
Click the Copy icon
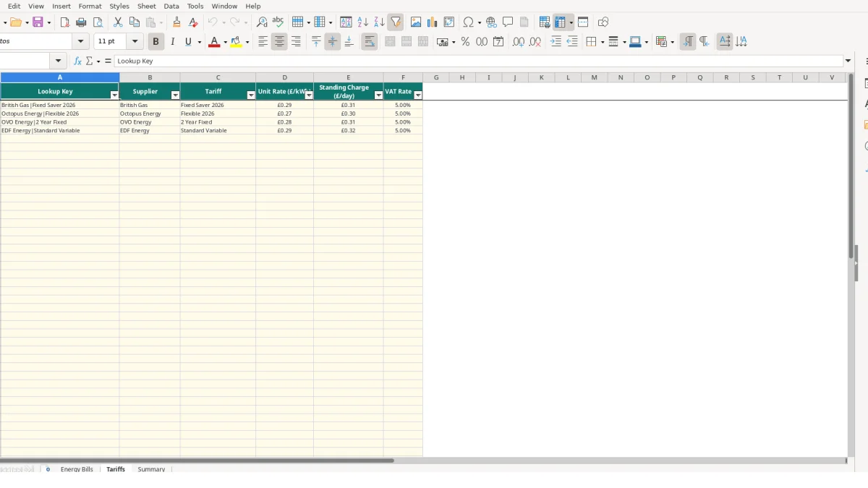pos(135,22)
